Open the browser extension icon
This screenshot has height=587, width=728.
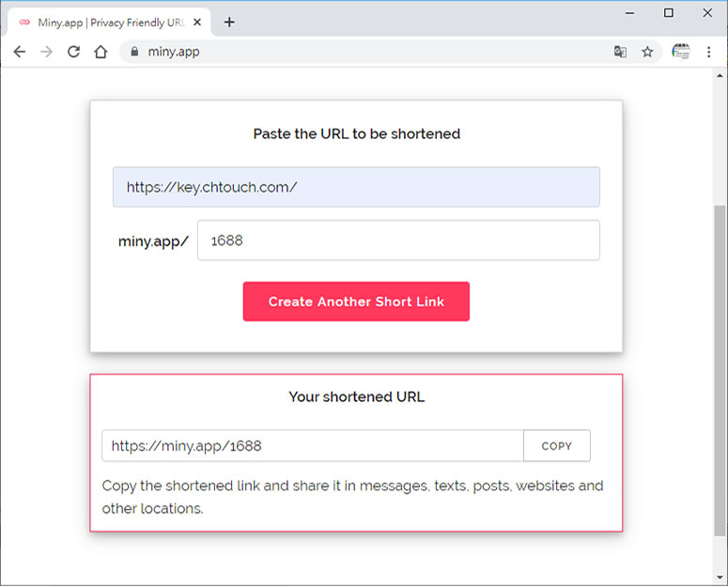(x=680, y=52)
